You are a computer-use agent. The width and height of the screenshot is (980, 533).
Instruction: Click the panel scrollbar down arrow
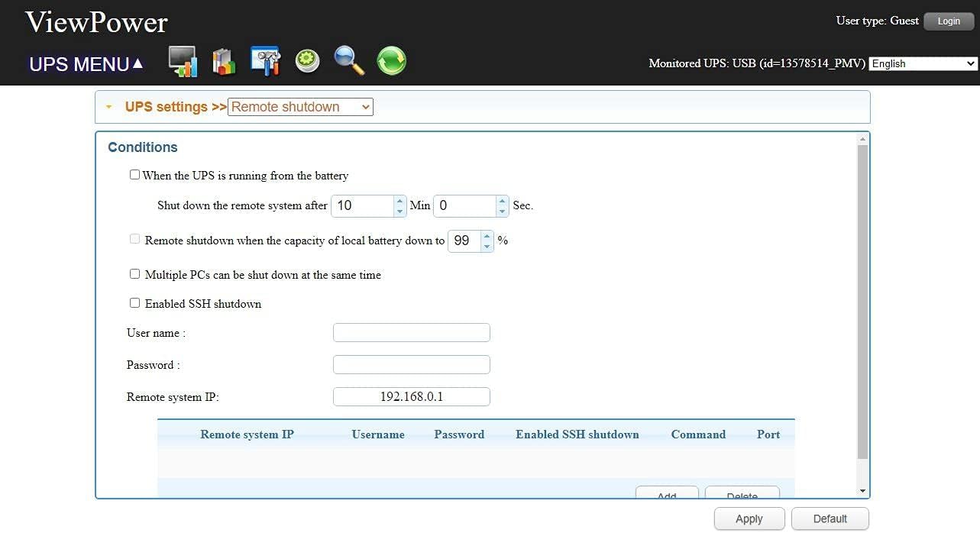(863, 491)
